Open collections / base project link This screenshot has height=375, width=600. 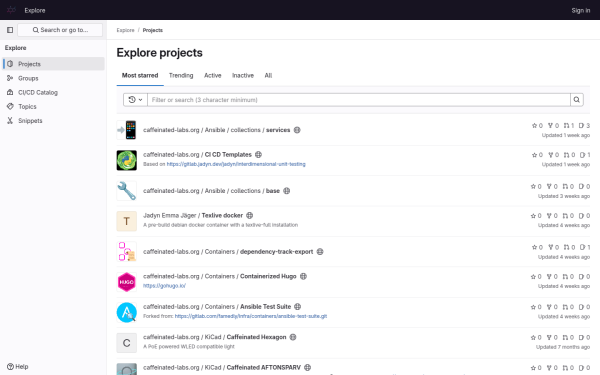212,191
